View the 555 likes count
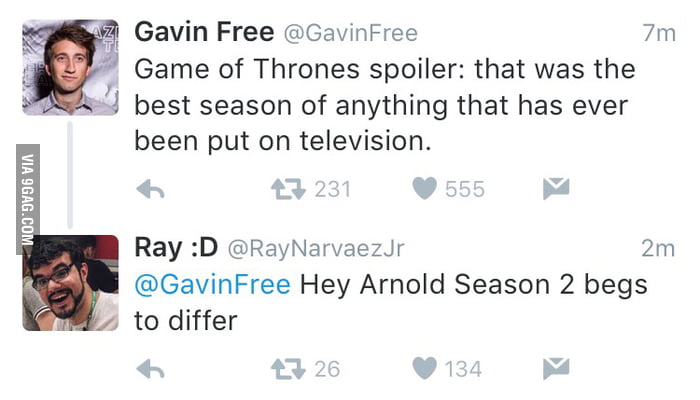 (464, 188)
